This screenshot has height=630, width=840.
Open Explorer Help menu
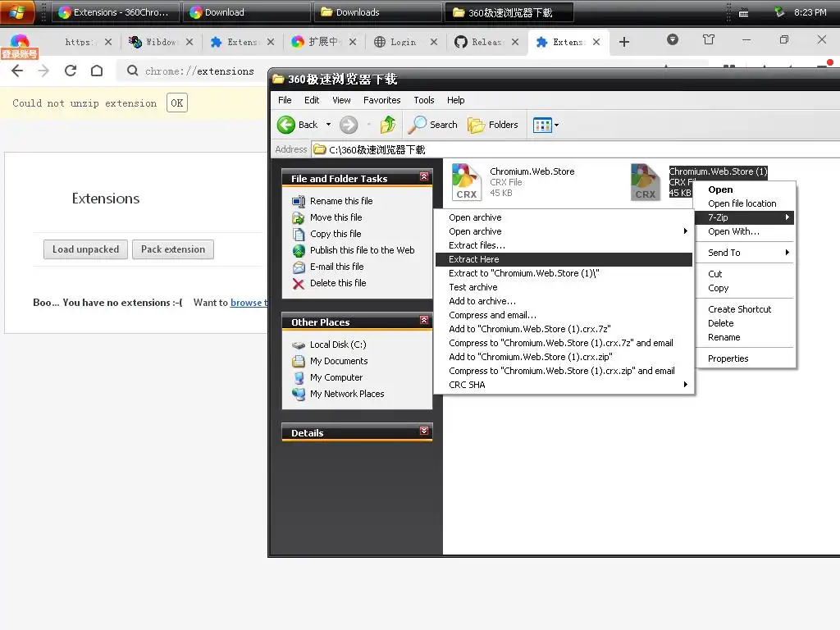pyautogui.click(x=456, y=100)
